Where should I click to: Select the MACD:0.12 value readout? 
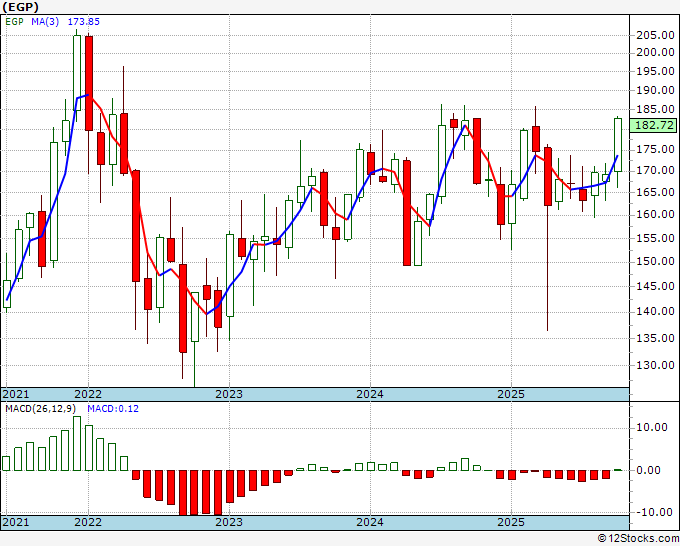pyautogui.click(x=113, y=409)
